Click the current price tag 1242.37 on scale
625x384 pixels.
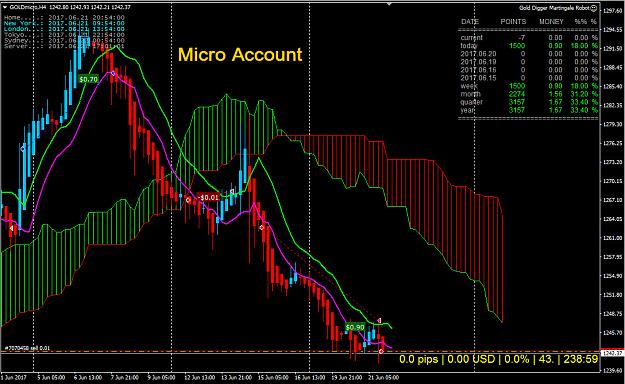612,353
